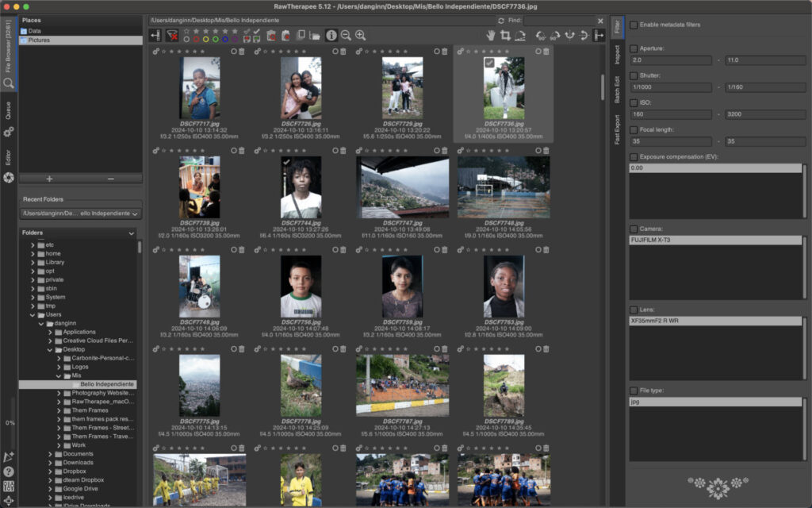Select XF35mmF2 R WR lens entry
This screenshot has height=508, width=812.
(x=715, y=321)
